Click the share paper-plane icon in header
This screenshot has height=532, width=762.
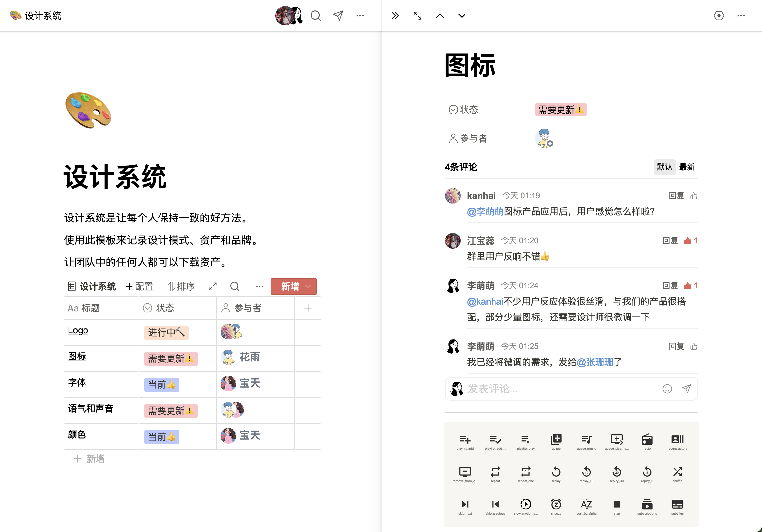(338, 16)
